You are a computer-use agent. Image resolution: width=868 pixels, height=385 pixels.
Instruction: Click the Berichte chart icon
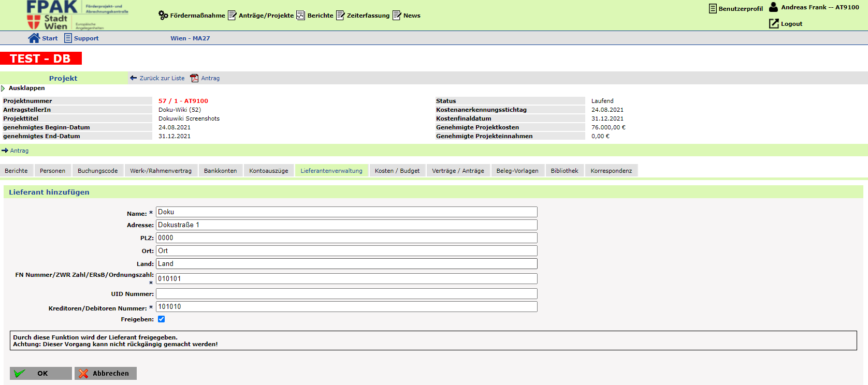[300, 16]
